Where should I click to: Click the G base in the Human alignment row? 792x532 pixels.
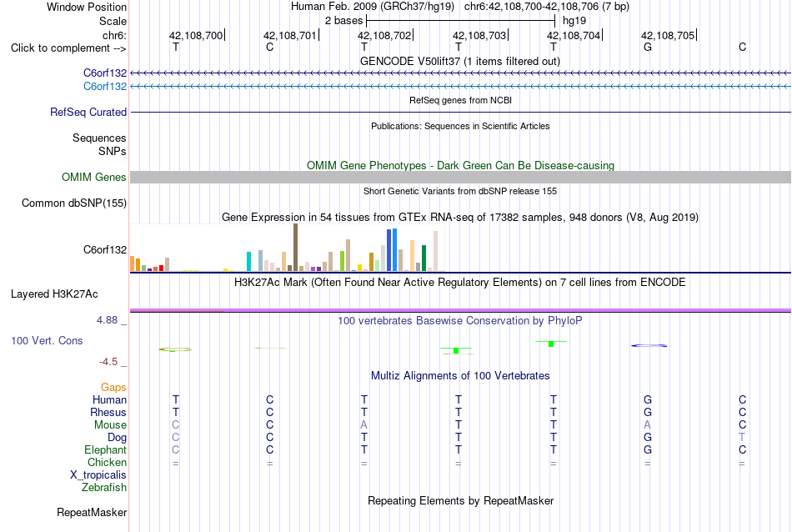[648, 399]
